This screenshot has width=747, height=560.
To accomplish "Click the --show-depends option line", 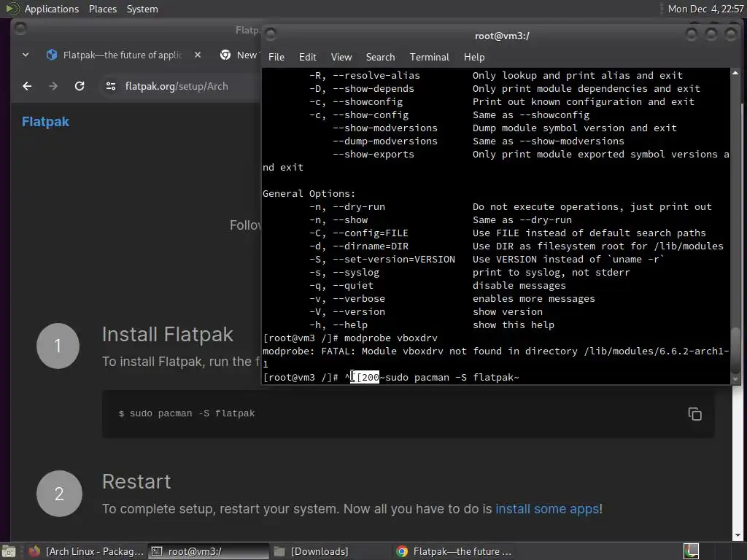I will point(505,88).
